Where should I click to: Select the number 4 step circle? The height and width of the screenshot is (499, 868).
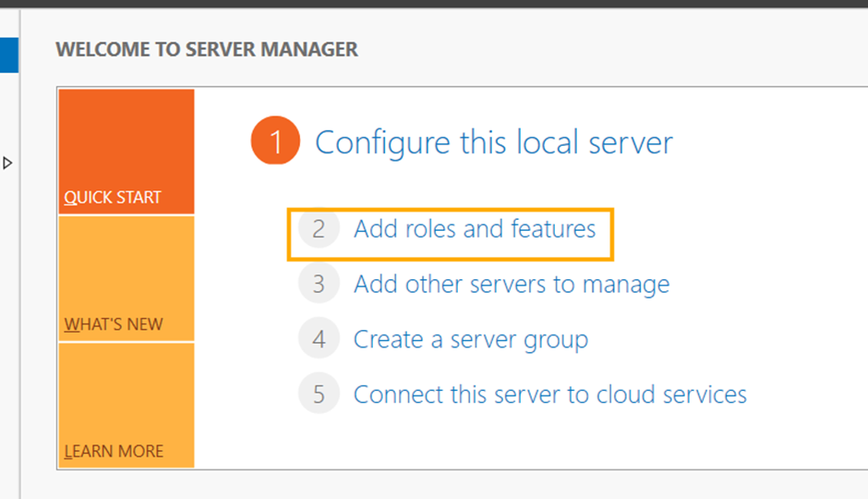coord(319,339)
